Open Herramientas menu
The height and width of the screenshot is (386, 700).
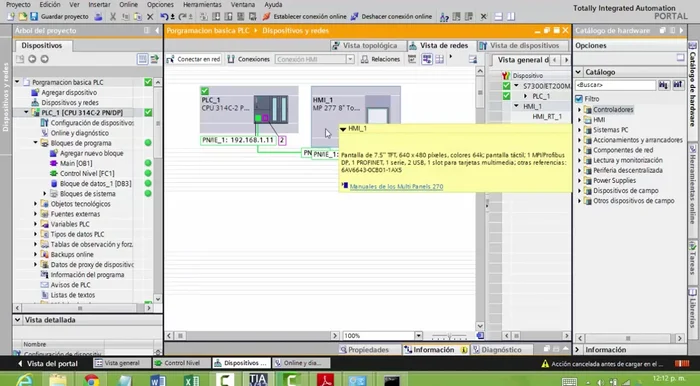click(202, 4)
